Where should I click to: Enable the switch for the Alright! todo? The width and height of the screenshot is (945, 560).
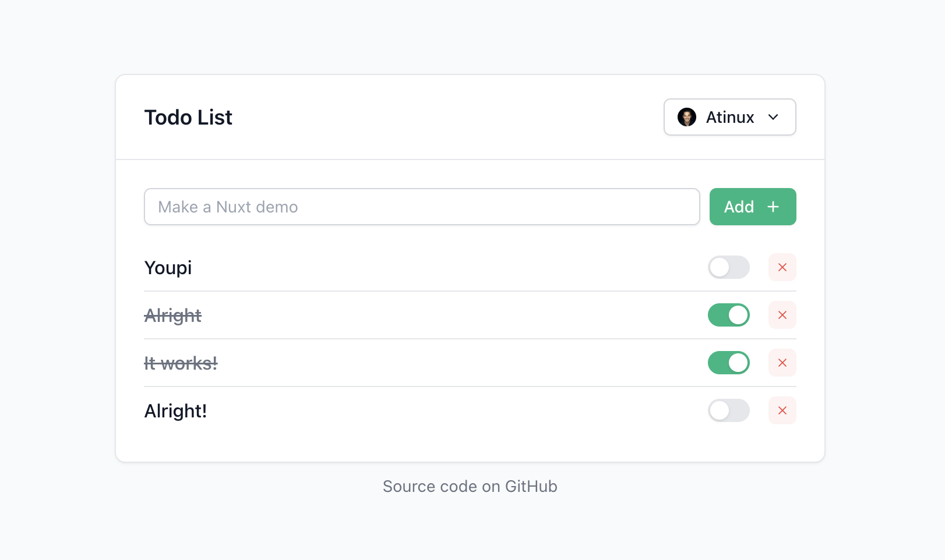tap(729, 410)
